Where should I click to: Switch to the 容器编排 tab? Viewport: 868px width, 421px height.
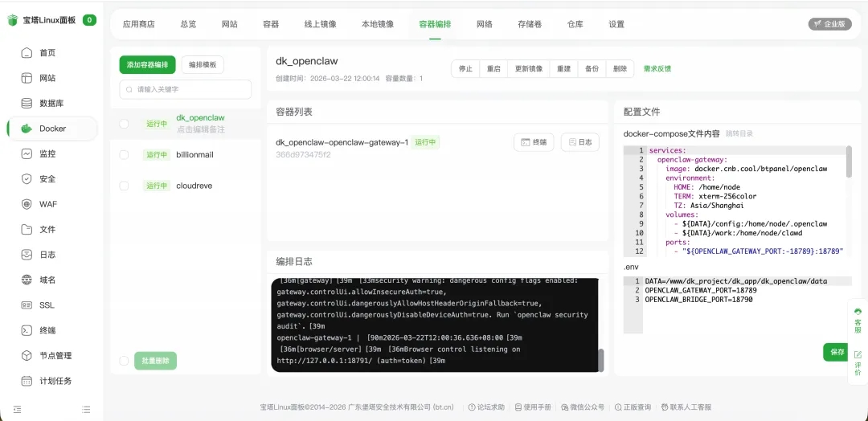pyautogui.click(x=435, y=24)
